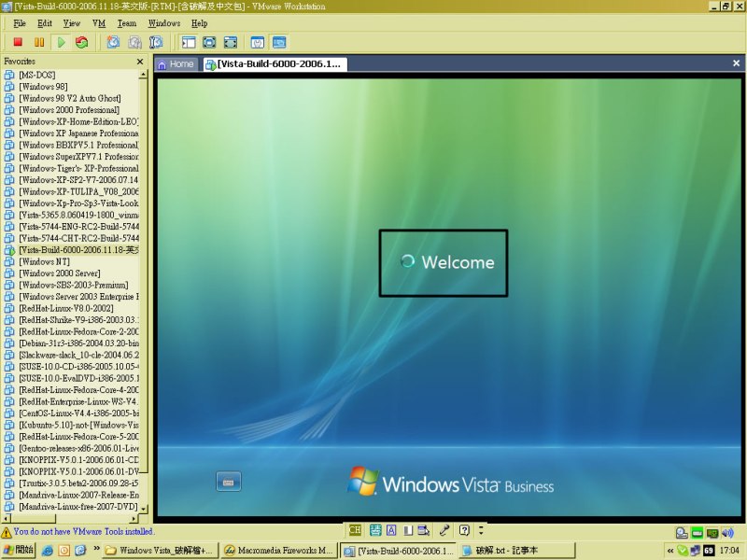747x560 pixels.
Task: Select the Slackware-slack_10 favorite
Action: pyautogui.click(x=78, y=355)
